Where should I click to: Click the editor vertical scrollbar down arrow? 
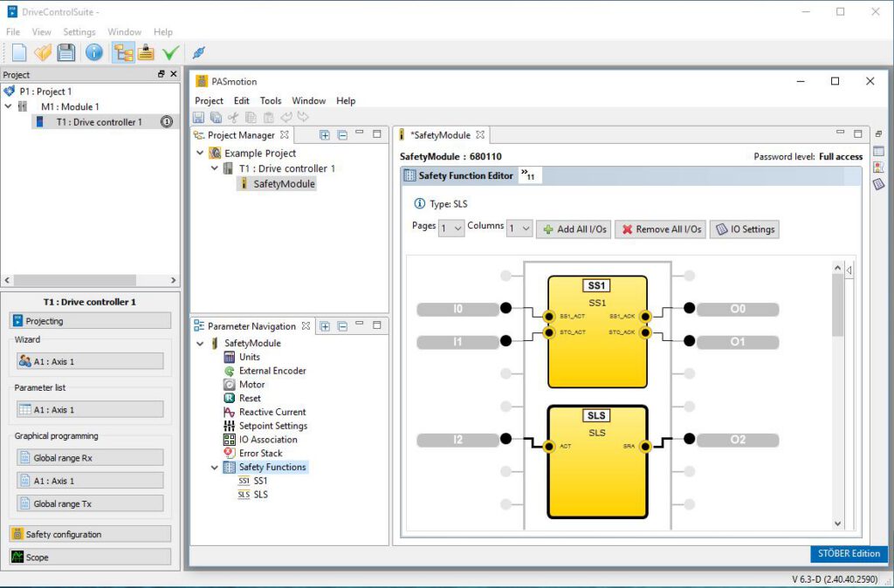[837, 523]
